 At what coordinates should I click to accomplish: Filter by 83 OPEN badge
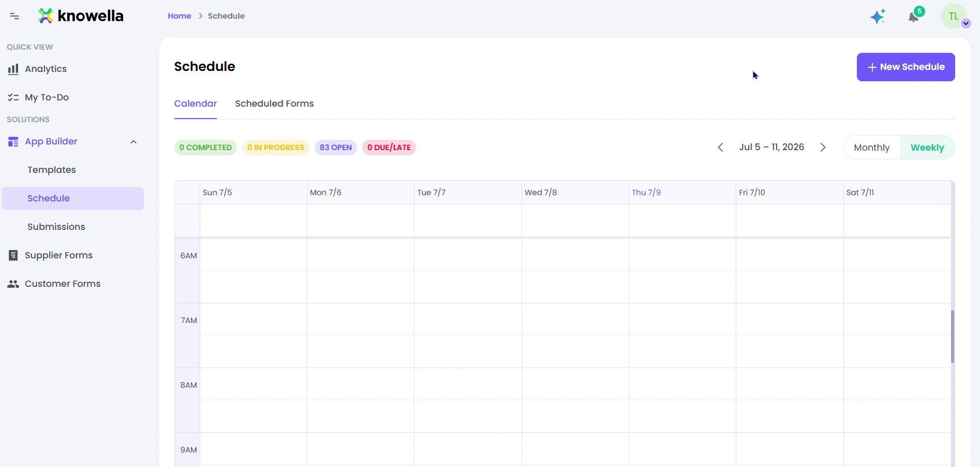tap(336, 148)
